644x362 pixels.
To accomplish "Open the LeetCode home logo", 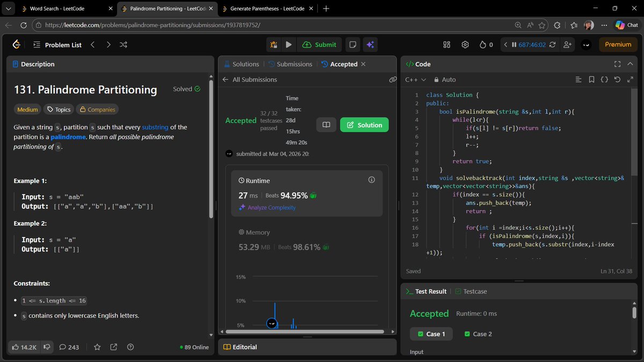I will click(17, 45).
